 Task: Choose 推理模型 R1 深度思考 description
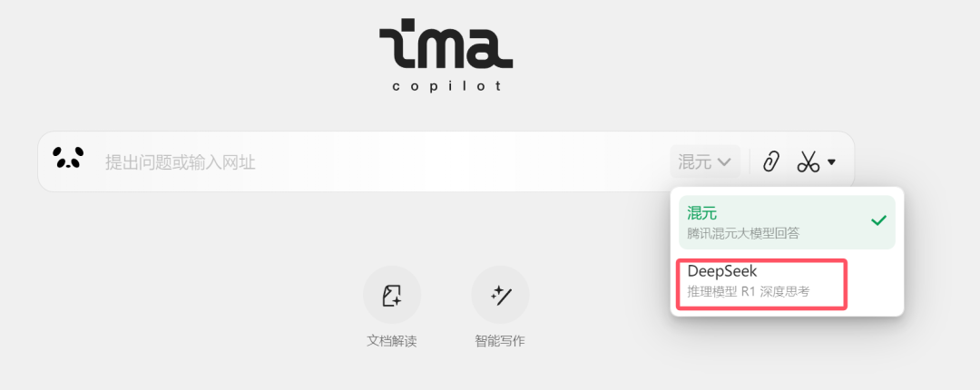(748, 292)
